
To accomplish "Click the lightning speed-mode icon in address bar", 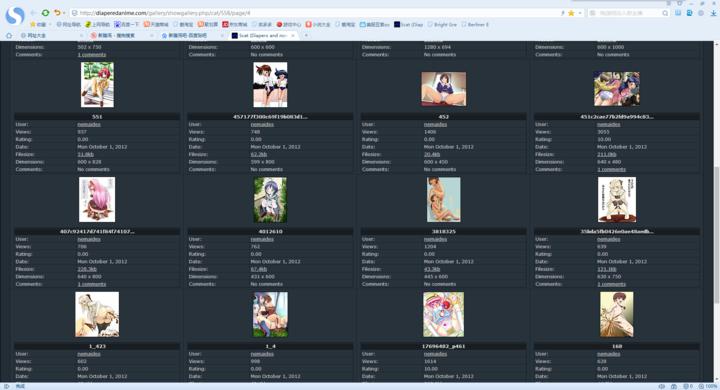I will click(x=562, y=13).
